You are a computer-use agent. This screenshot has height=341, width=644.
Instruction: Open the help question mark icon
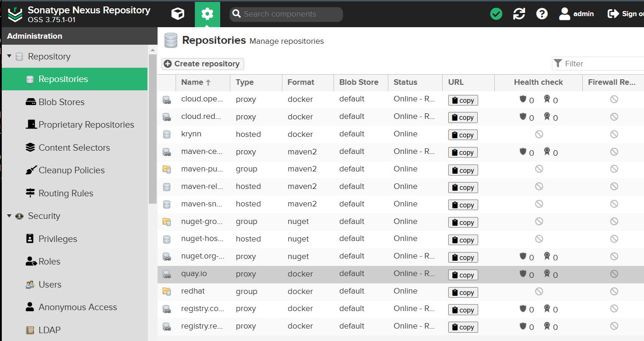tap(542, 14)
